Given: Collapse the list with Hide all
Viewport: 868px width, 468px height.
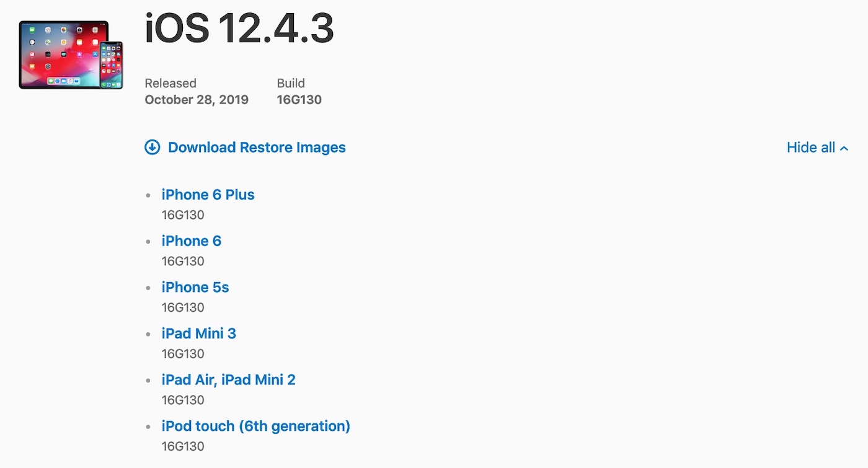Looking at the screenshot, I should 811,148.
